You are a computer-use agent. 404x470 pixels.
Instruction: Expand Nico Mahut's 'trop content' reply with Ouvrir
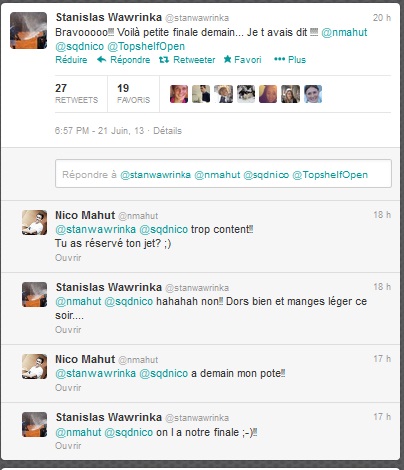click(x=68, y=258)
